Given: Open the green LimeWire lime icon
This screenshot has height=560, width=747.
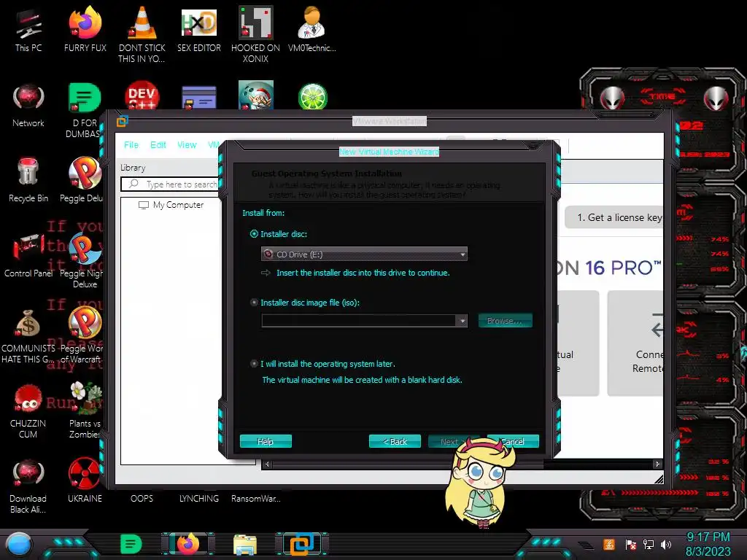Looking at the screenshot, I should coord(312,96).
